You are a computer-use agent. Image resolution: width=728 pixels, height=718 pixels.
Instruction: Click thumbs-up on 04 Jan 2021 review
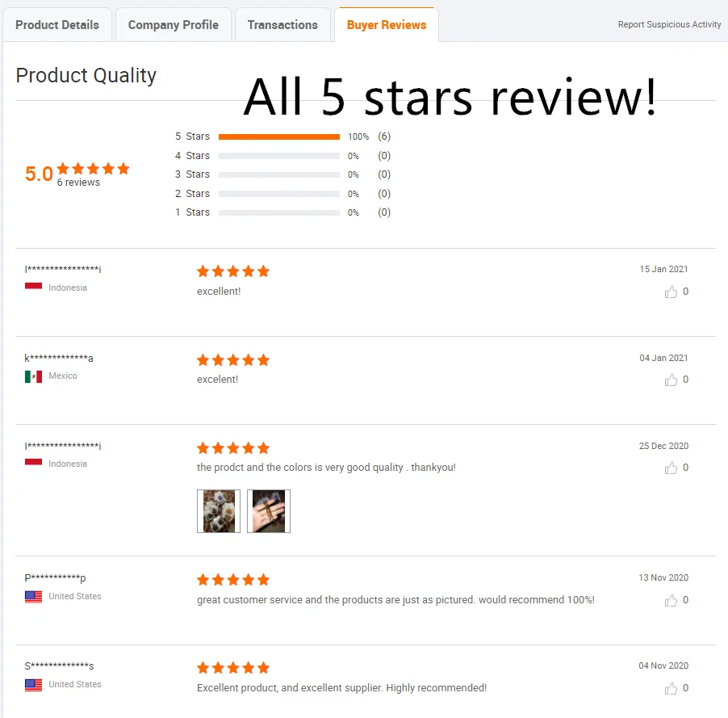pos(671,380)
